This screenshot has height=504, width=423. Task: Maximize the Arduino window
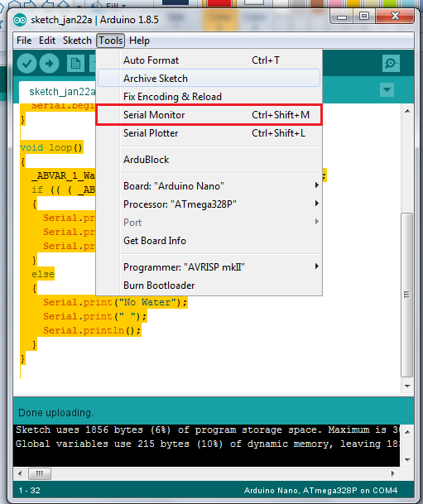[364, 17]
